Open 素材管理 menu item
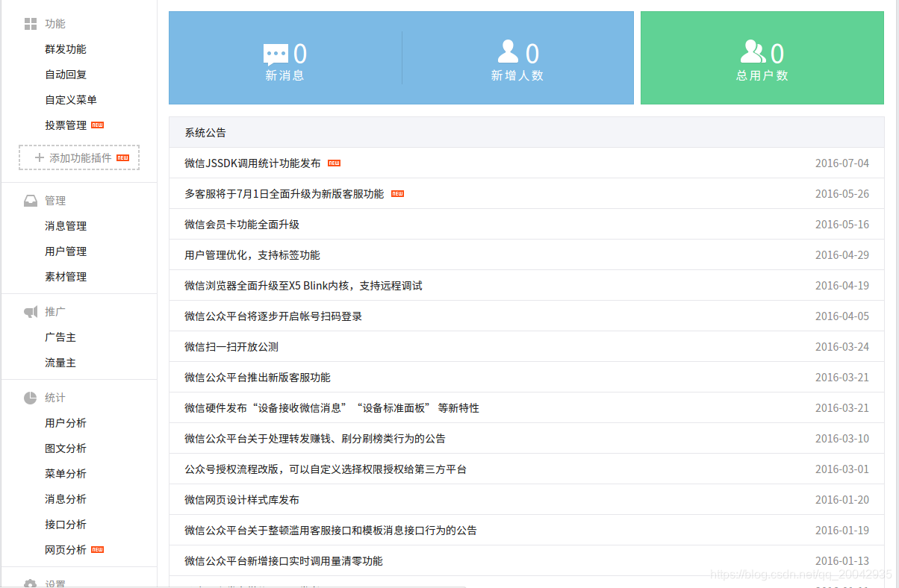The image size is (899, 588). (66, 277)
